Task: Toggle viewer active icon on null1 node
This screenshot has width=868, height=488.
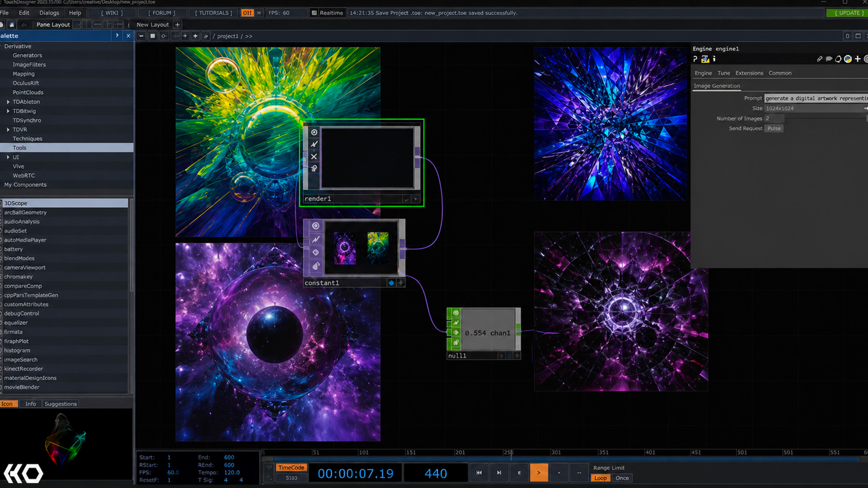Action: (x=456, y=313)
